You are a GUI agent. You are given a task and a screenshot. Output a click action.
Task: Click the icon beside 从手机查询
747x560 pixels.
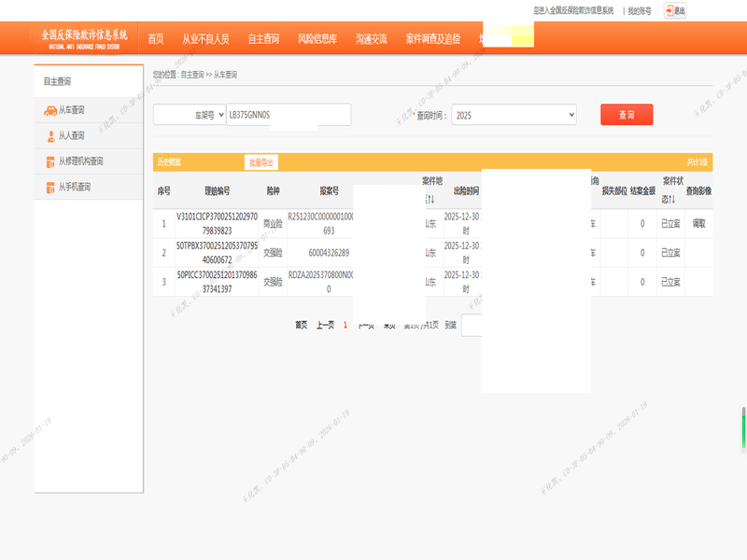pyautogui.click(x=50, y=188)
